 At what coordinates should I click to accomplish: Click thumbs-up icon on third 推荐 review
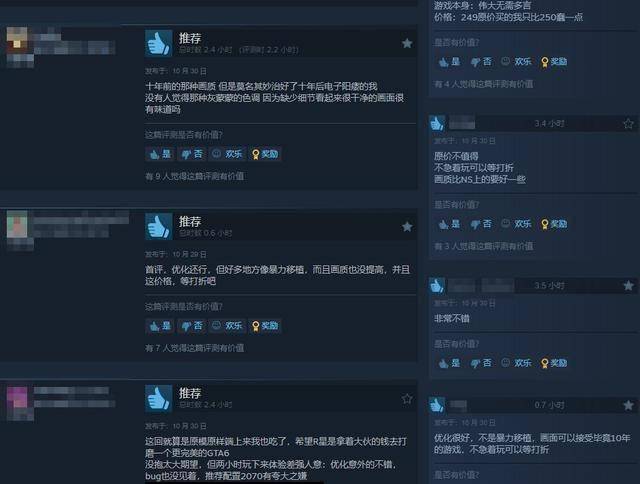click(x=158, y=398)
